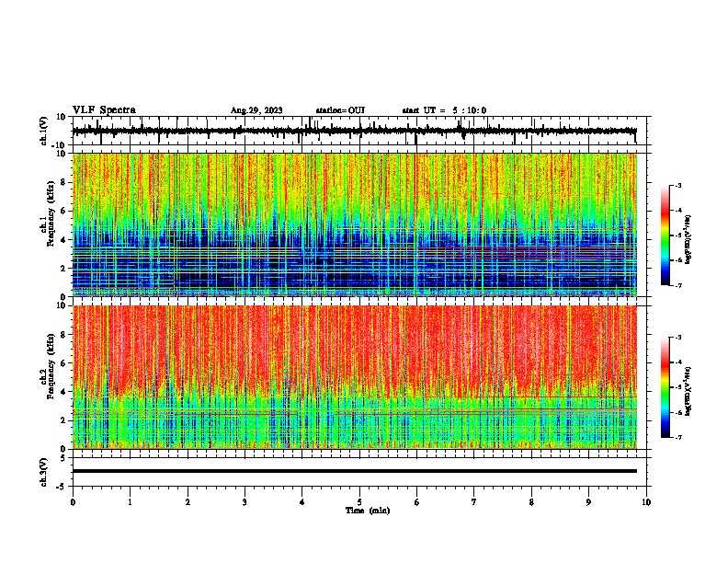728x563 pixels.
Task: Click the "8" kHz tick on ch.1 spectrogram axis
Action: [x=64, y=182]
